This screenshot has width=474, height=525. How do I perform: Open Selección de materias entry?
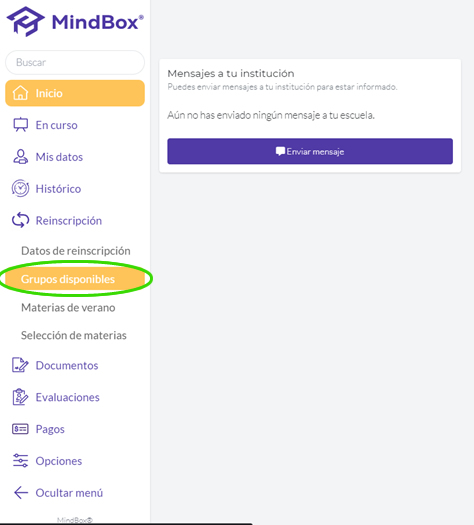74,335
